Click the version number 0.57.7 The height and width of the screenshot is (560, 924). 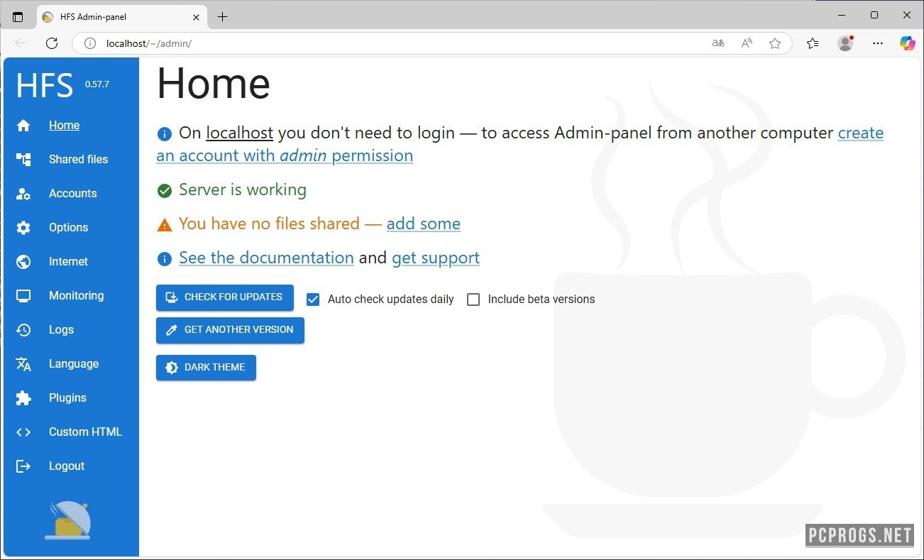(x=97, y=84)
